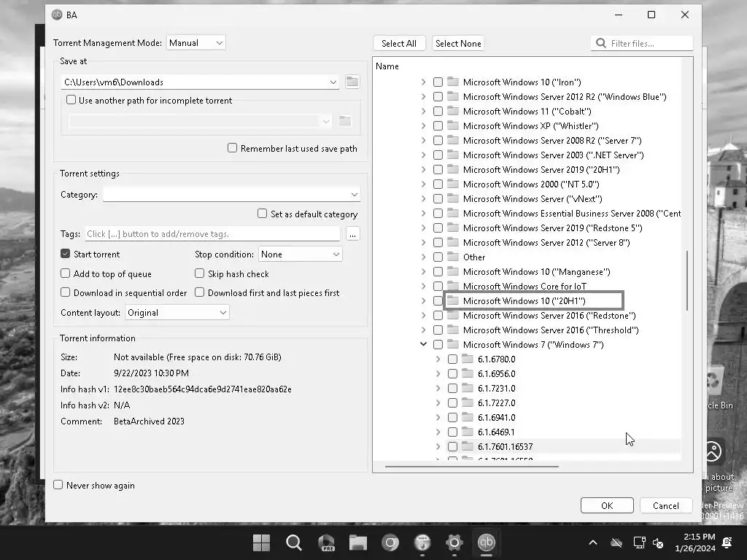Enable Download first and last pieces first
This screenshot has height=560, width=747.
pyautogui.click(x=200, y=292)
